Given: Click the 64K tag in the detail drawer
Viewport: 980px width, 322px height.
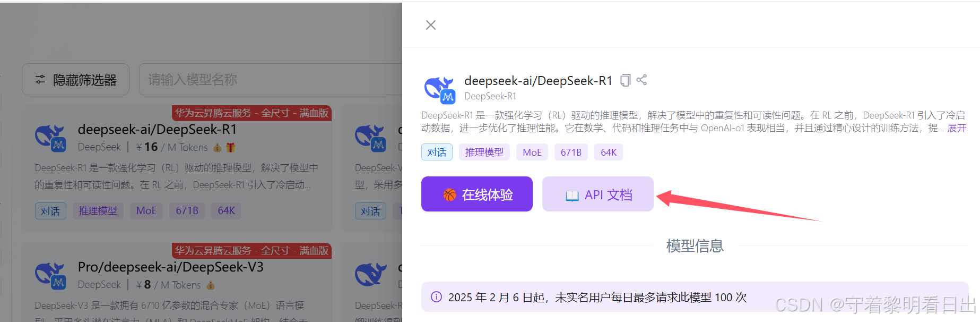Looking at the screenshot, I should [609, 152].
